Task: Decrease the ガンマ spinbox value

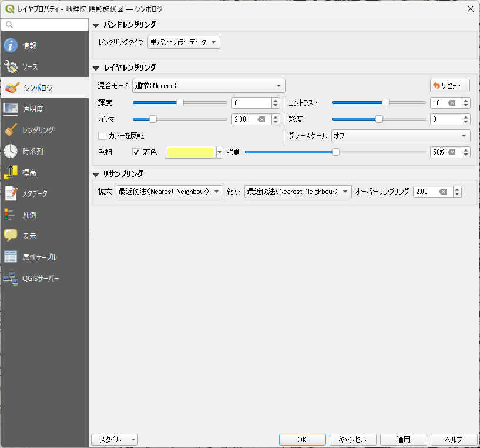Action: pyautogui.click(x=276, y=122)
